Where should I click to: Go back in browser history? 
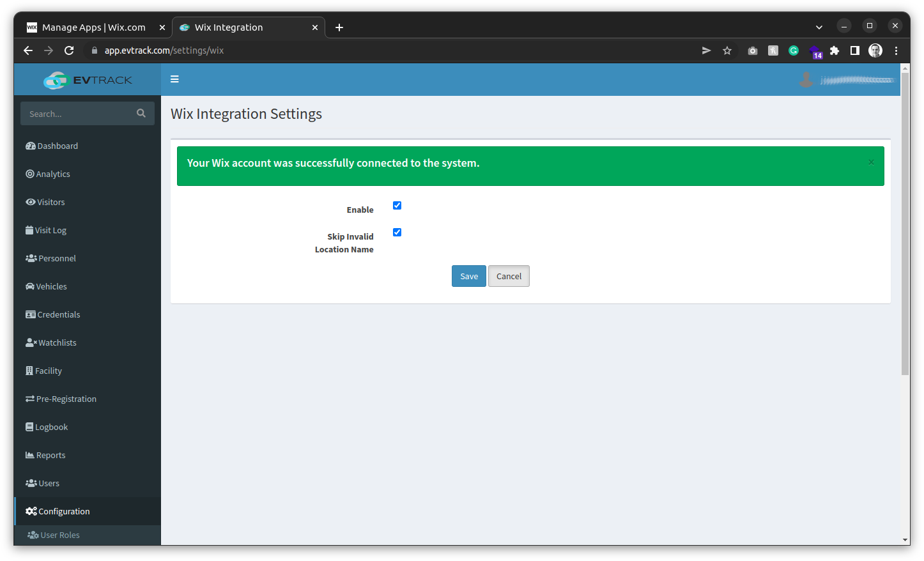coord(28,50)
